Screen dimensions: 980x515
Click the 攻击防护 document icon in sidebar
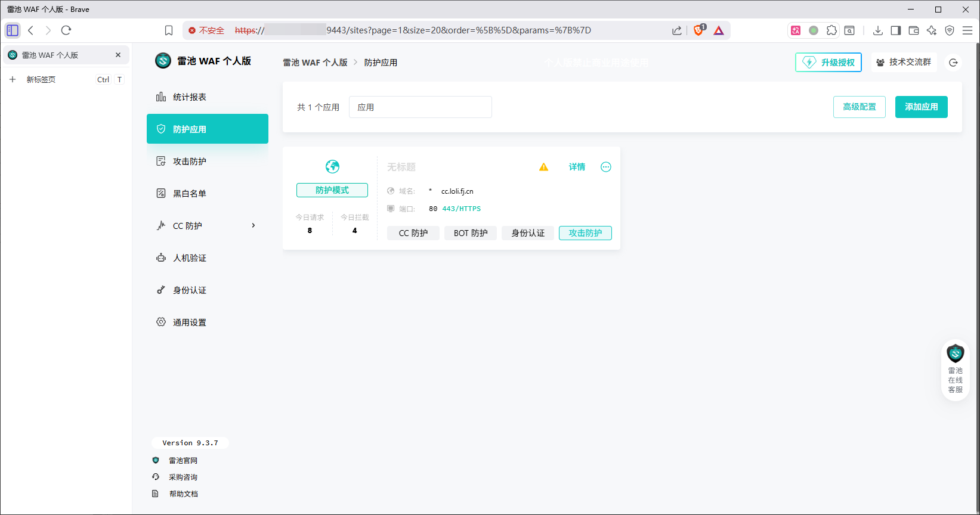coord(161,161)
